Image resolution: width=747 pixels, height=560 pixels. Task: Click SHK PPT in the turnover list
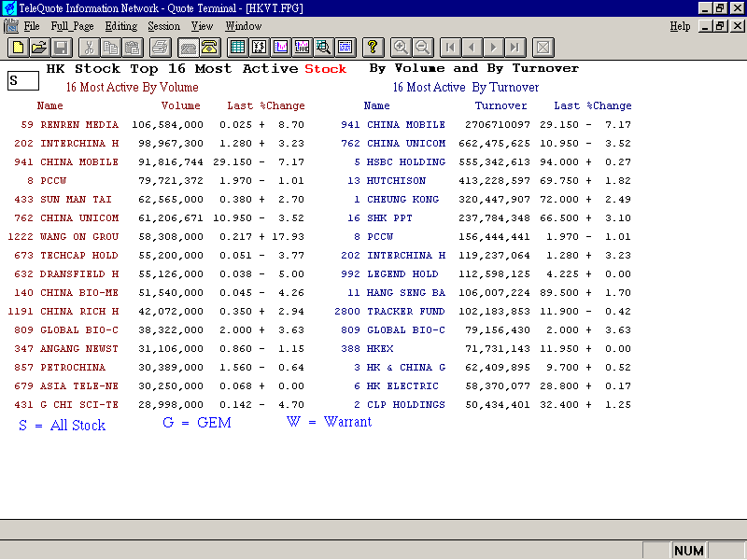pyautogui.click(x=389, y=218)
